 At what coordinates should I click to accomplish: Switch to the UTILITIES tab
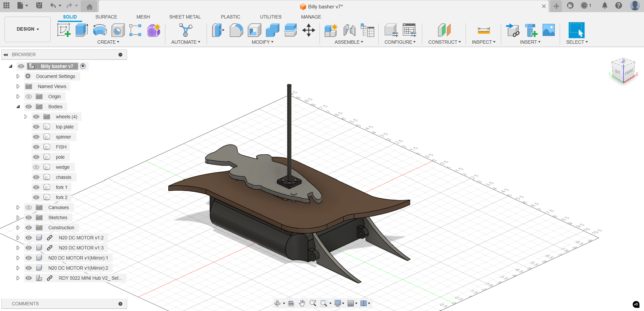[x=271, y=17]
